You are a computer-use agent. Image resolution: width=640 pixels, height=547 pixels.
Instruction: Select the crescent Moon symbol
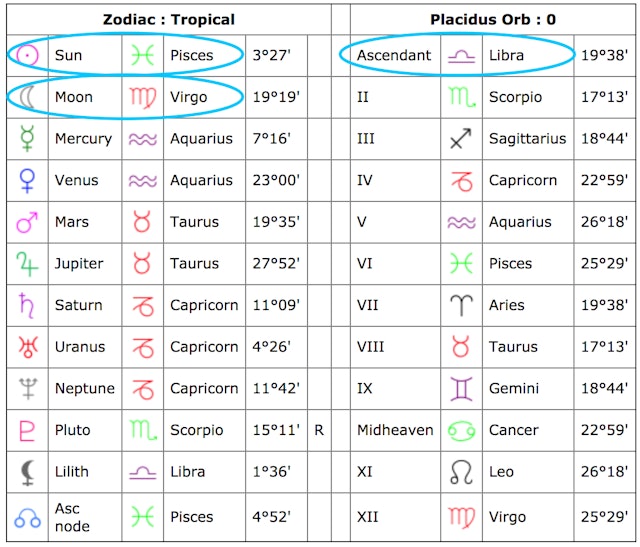[x=27, y=97]
